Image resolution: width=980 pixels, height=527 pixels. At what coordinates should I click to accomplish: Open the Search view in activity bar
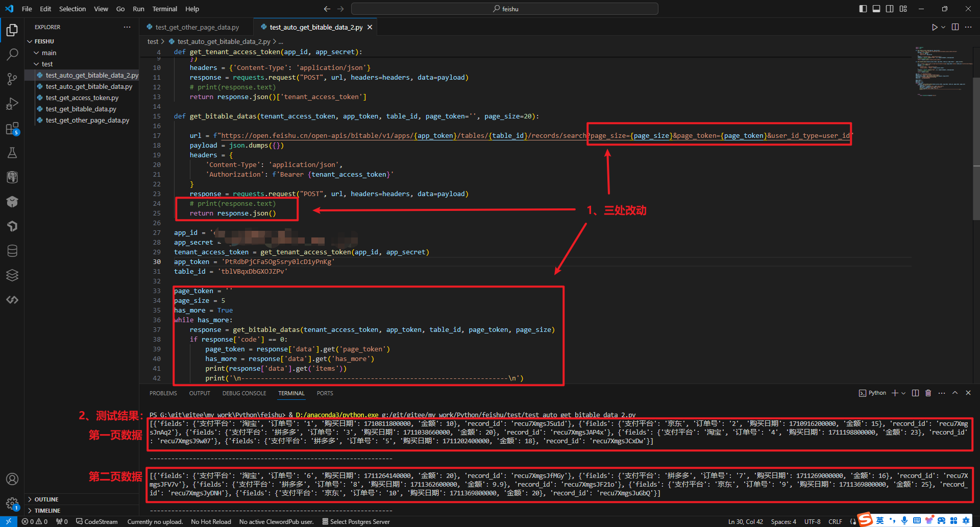(x=12, y=54)
